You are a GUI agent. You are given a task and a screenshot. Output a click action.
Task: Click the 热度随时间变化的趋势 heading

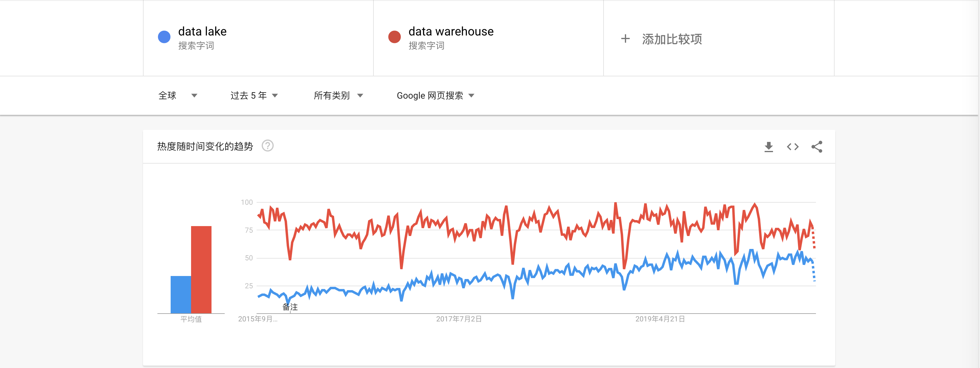pyautogui.click(x=205, y=146)
